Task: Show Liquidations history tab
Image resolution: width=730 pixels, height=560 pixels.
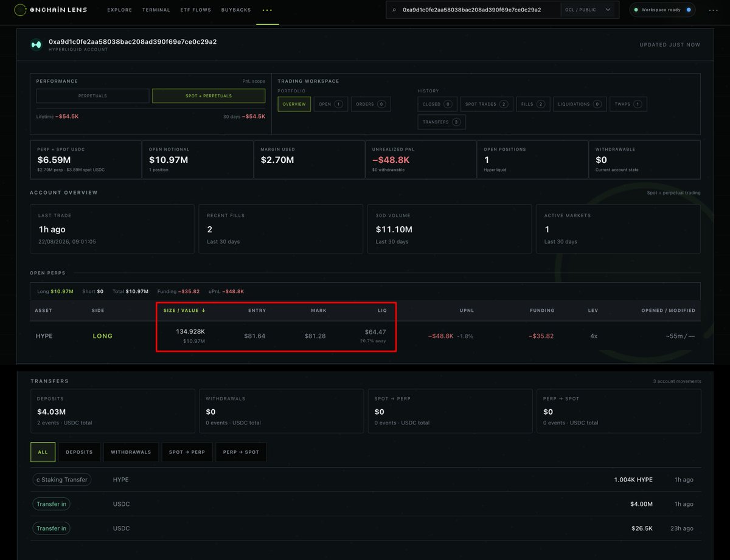Action: pyautogui.click(x=580, y=104)
